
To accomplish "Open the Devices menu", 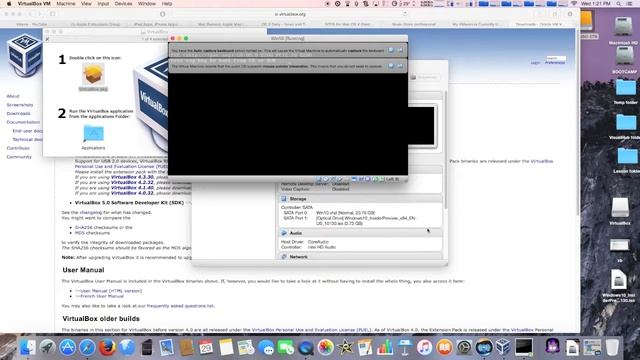I will pyautogui.click(x=123, y=4).
